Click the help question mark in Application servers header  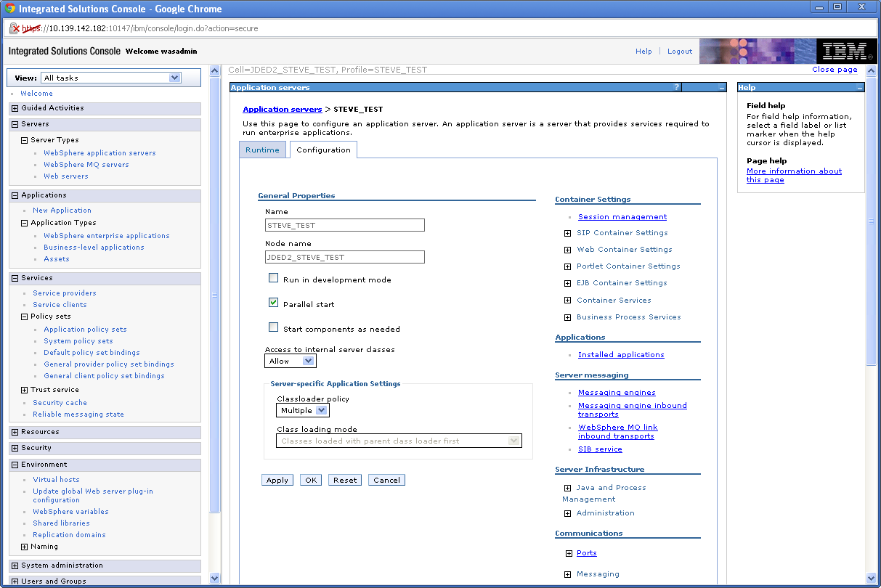tap(677, 87)
